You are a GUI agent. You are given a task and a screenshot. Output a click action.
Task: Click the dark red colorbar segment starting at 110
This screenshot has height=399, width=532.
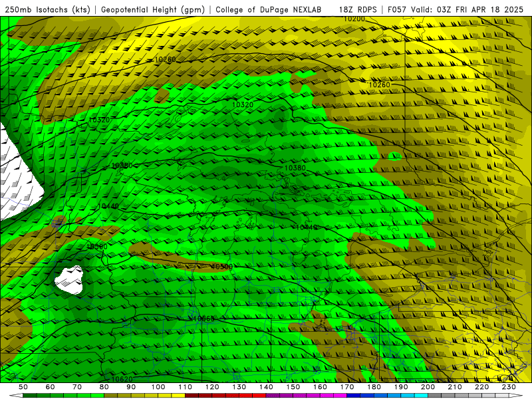192,396
